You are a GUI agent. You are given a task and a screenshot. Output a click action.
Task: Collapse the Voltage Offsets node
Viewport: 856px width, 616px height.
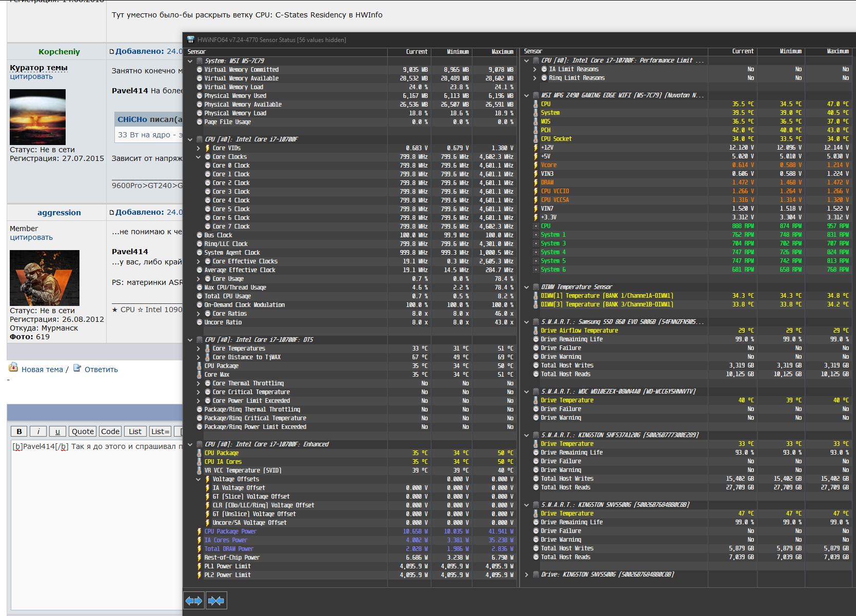click(198, 479)
